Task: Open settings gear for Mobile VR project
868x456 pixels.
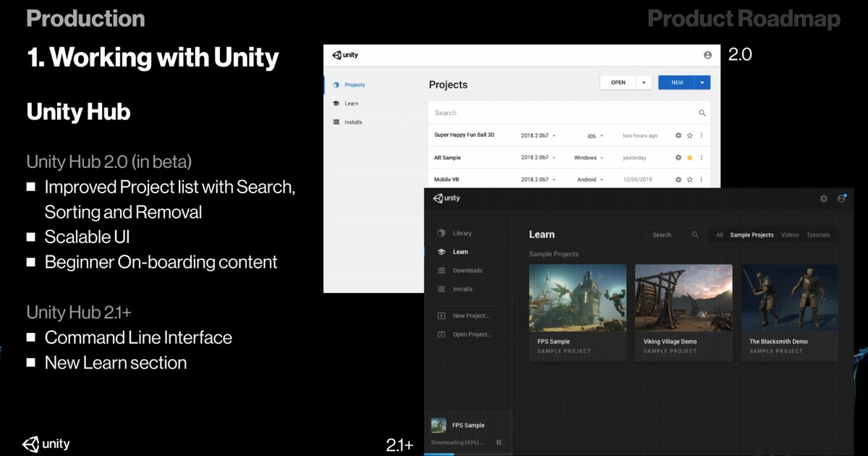Action: tap(678, 180)
